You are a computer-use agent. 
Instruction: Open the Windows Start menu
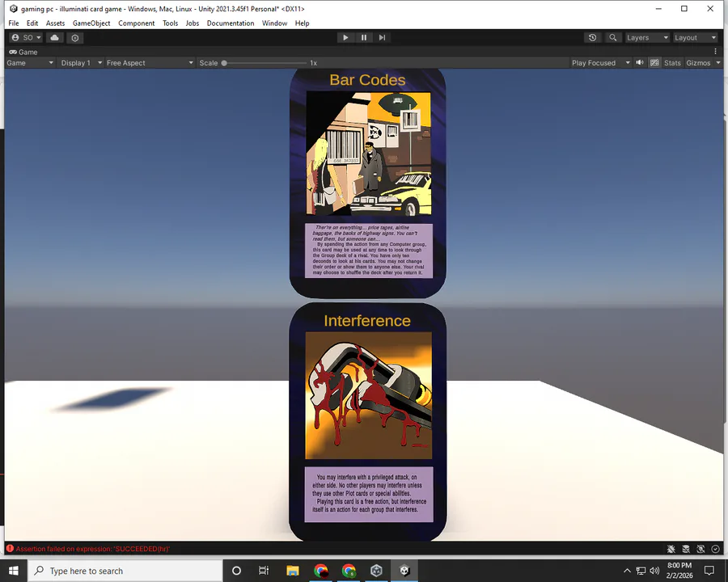14,571
